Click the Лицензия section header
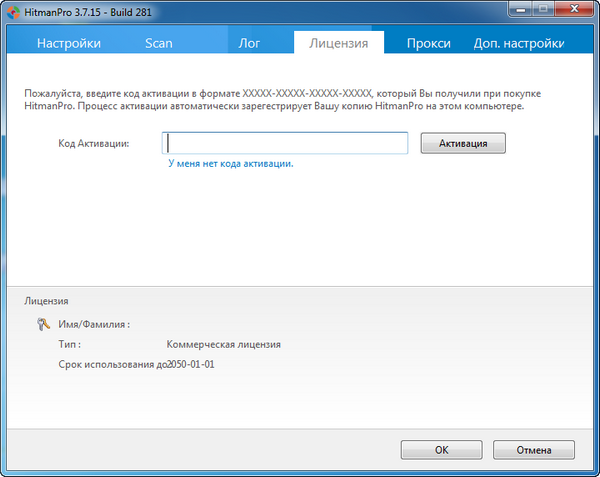600x477 pixels. point(45,300)
